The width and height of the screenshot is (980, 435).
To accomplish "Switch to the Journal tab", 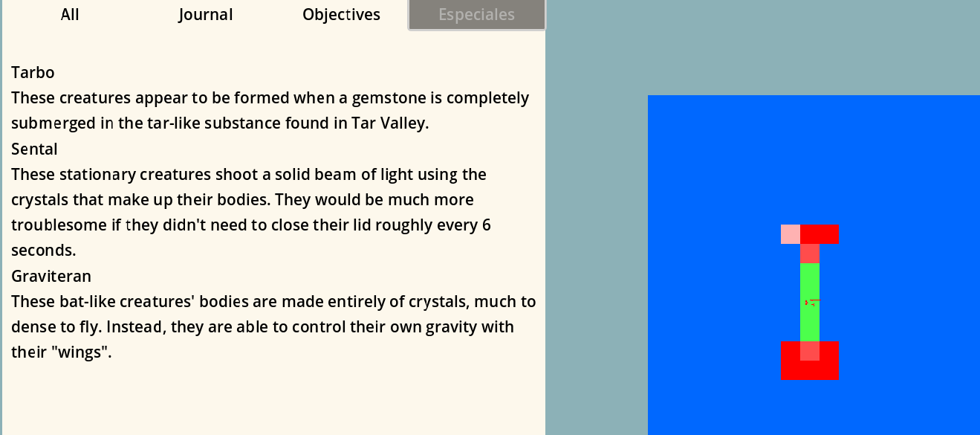I will 206,15.
